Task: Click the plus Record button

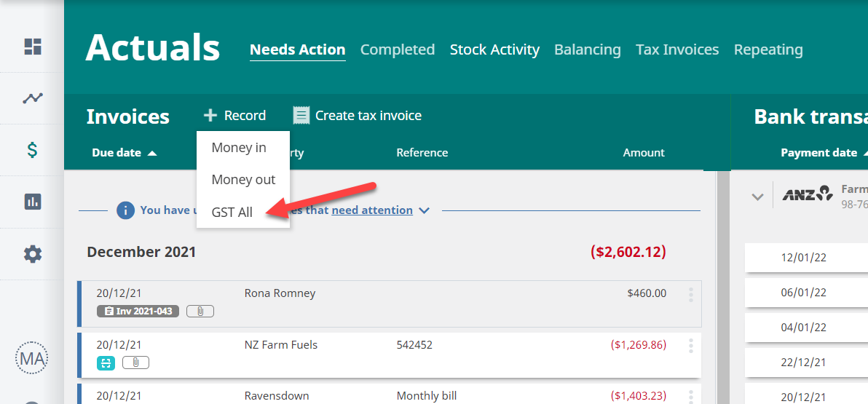Action: click(234, 116)
